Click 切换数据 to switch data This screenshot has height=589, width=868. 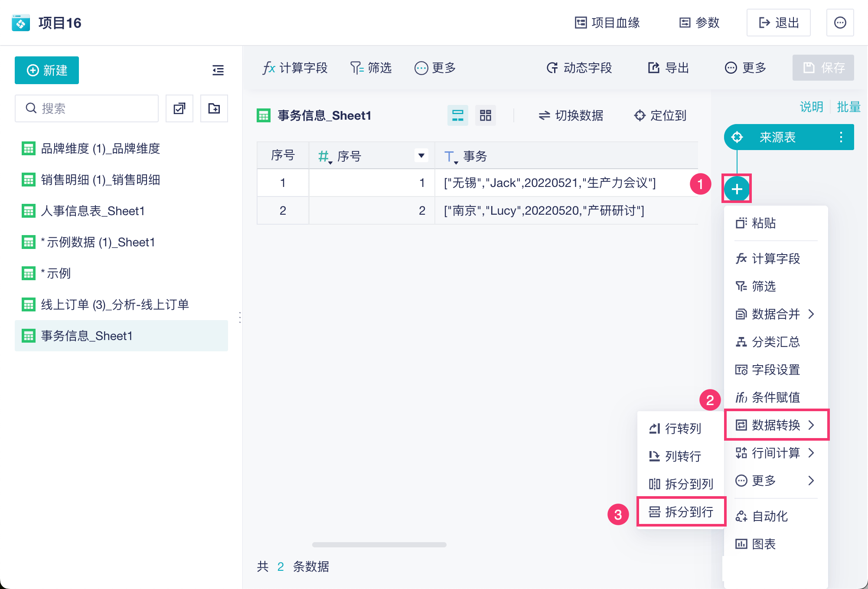pyautogui.click(x=571, y=115)
